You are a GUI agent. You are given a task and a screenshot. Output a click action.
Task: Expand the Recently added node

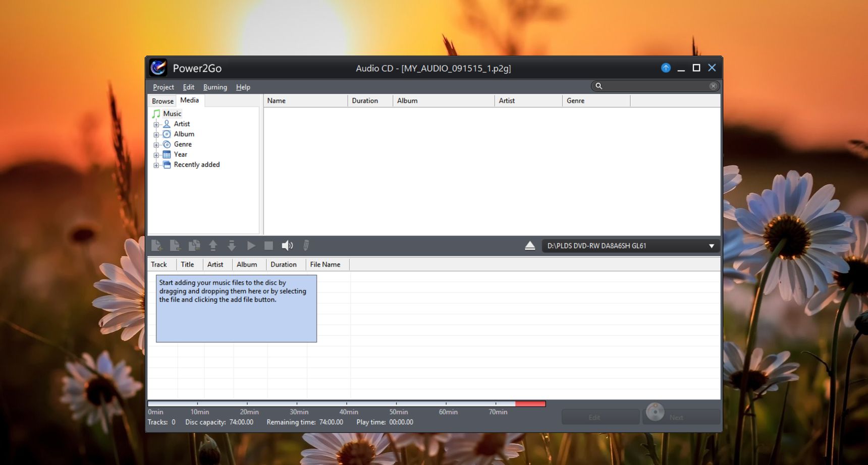click(156, 165)
